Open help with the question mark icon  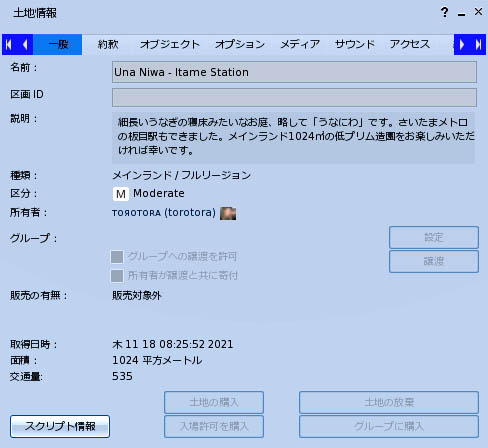[444, 13]
